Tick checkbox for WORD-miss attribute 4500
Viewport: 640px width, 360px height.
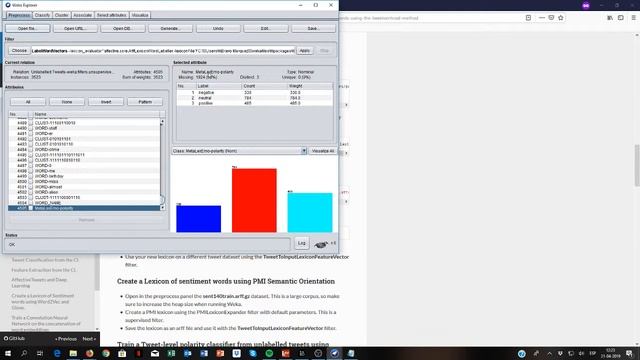[x=31, y=182]
